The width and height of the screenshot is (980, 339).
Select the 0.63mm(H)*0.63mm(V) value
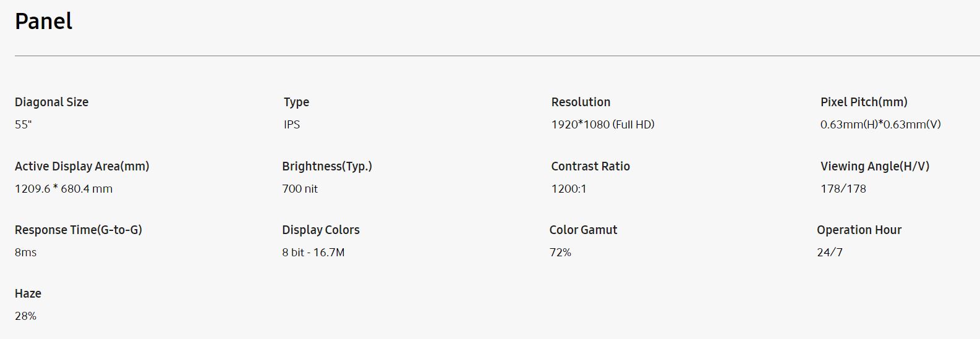coord(880,125)
